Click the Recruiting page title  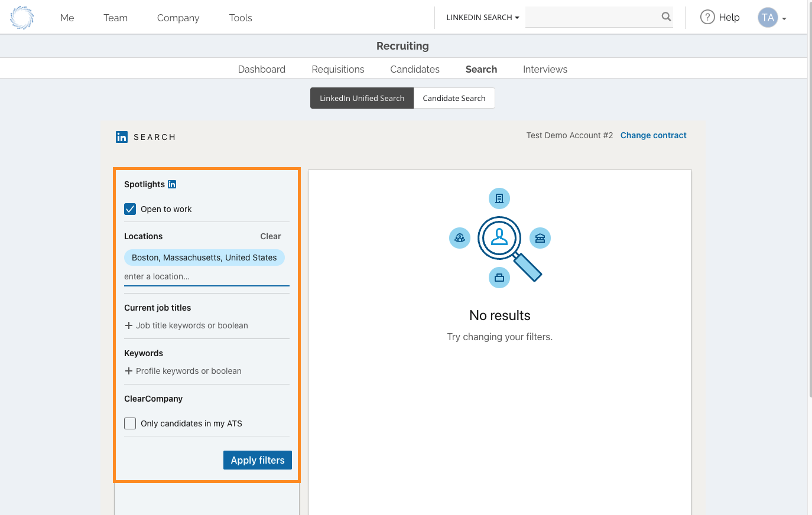(402, 46)
